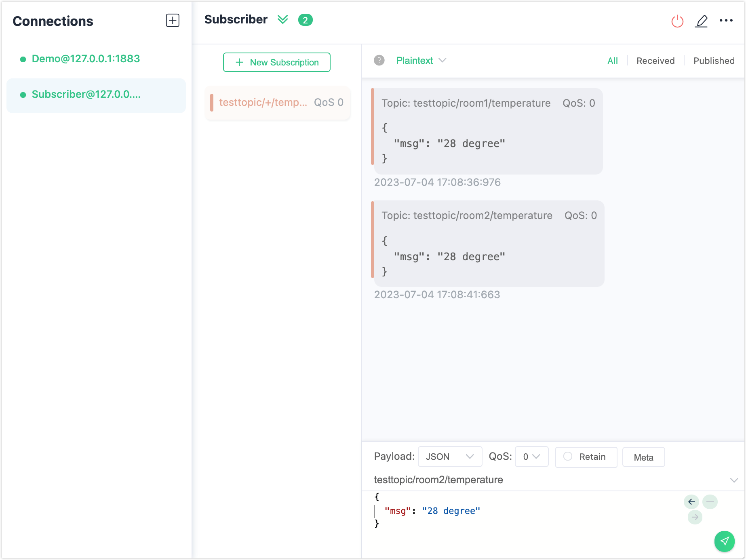Change payload type from JSON dropdown
Viewport: 746px width, 560px height.
(x=449, y=457)
